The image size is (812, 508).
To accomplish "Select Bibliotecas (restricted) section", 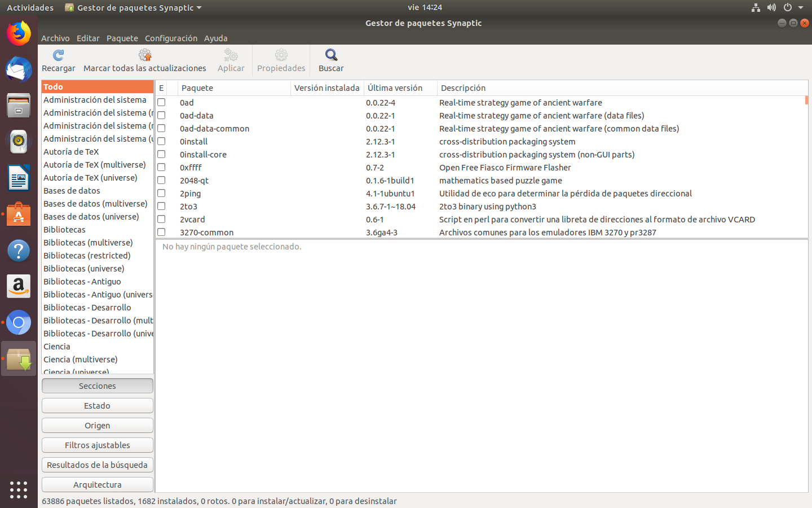I will [98, 256].
